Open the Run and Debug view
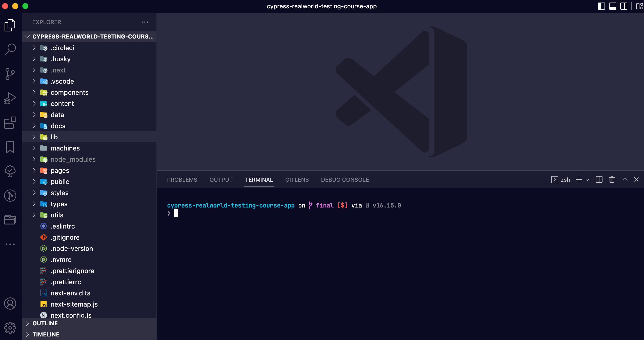 10,98
